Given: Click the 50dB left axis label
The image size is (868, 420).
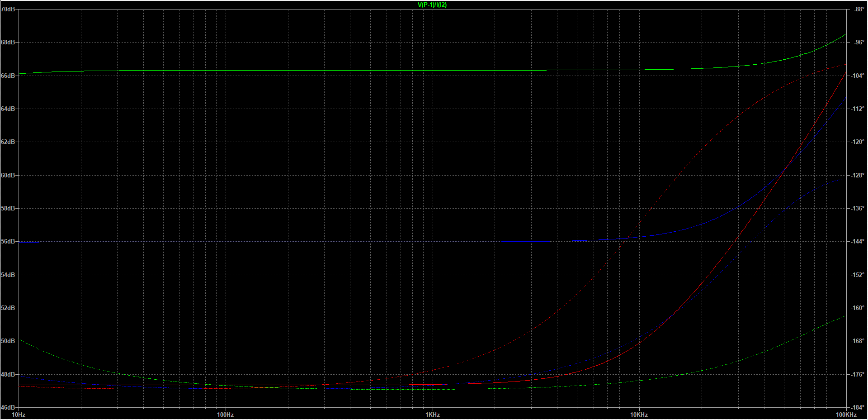Looking at the screenshot, I should [8, 341].
